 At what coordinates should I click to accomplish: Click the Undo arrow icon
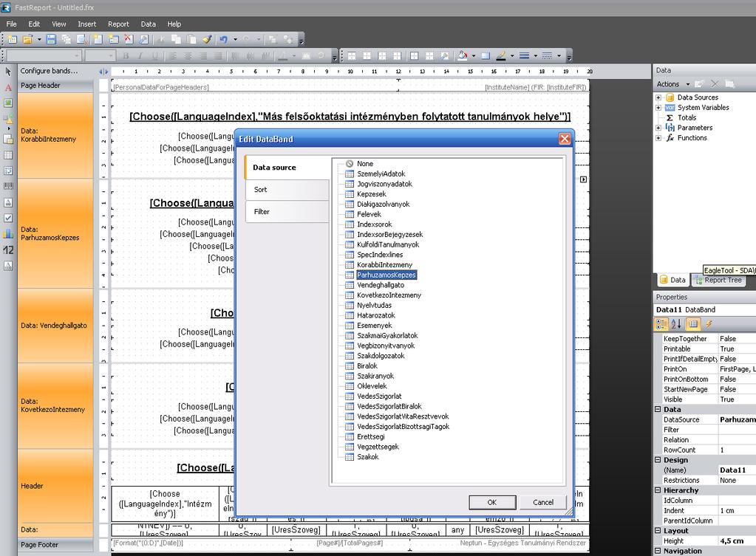click(x=223, y=40)
